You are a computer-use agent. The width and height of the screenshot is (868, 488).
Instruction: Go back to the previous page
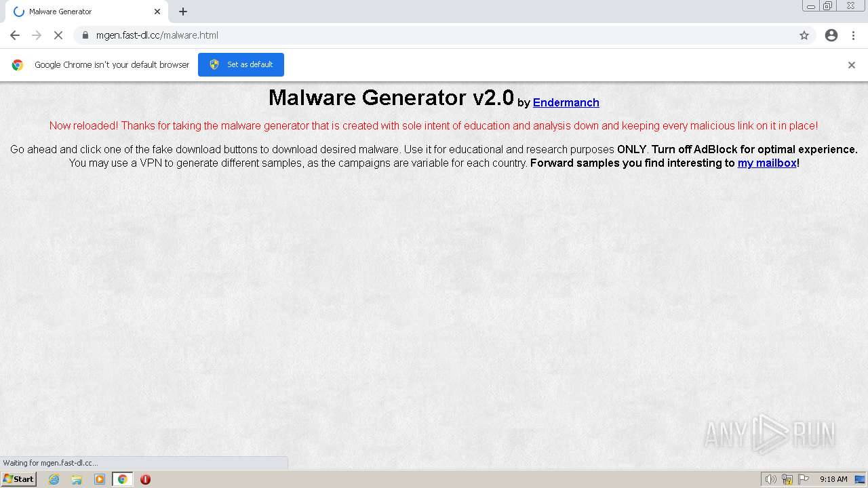pos(15,35)
